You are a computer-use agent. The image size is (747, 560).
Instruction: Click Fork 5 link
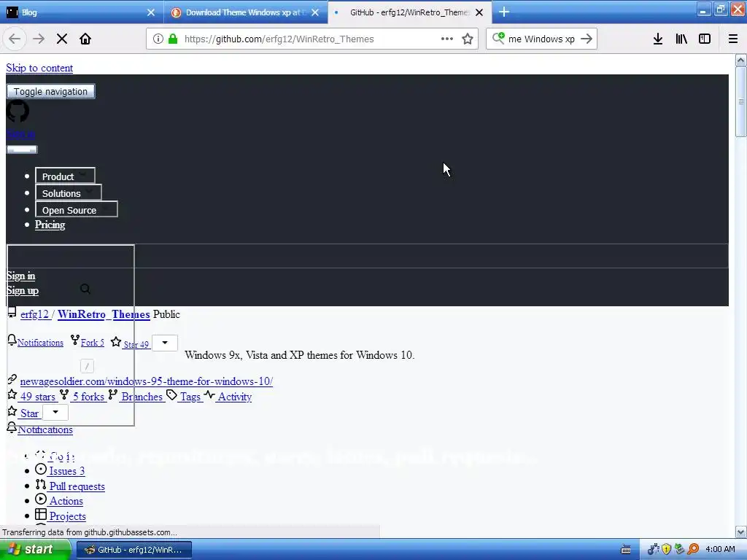[x=93, y=343]
